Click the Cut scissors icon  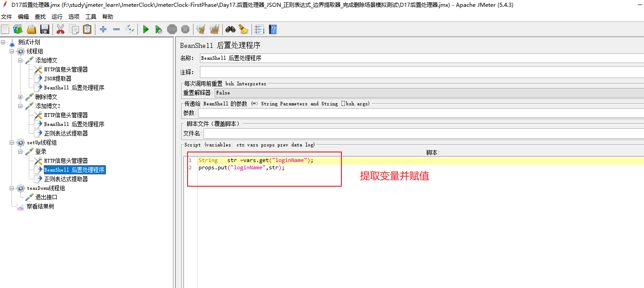(60, 30)
